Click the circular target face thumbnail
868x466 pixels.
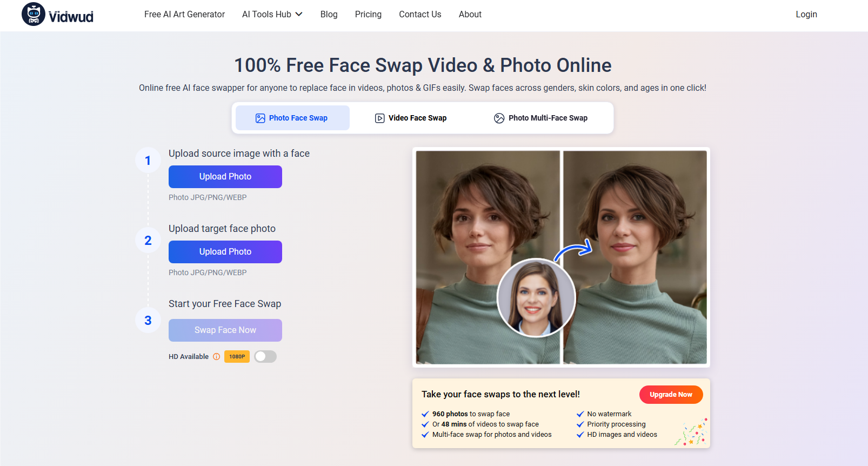click(x=536, y=298)
